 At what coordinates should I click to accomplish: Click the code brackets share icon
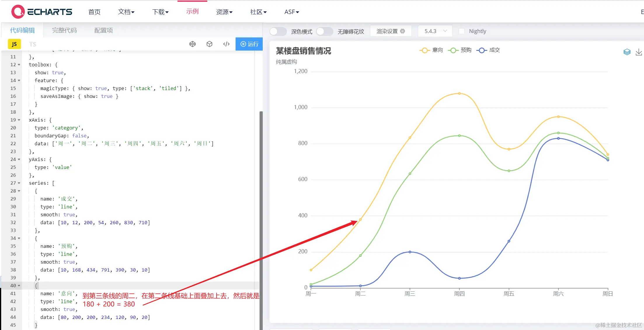[x=226, y=44]
